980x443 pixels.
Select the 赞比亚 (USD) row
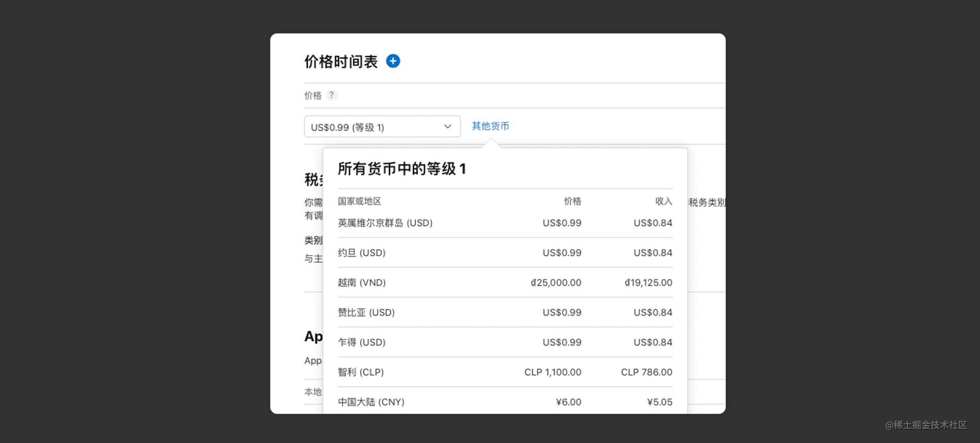click(x=505, y=312)
